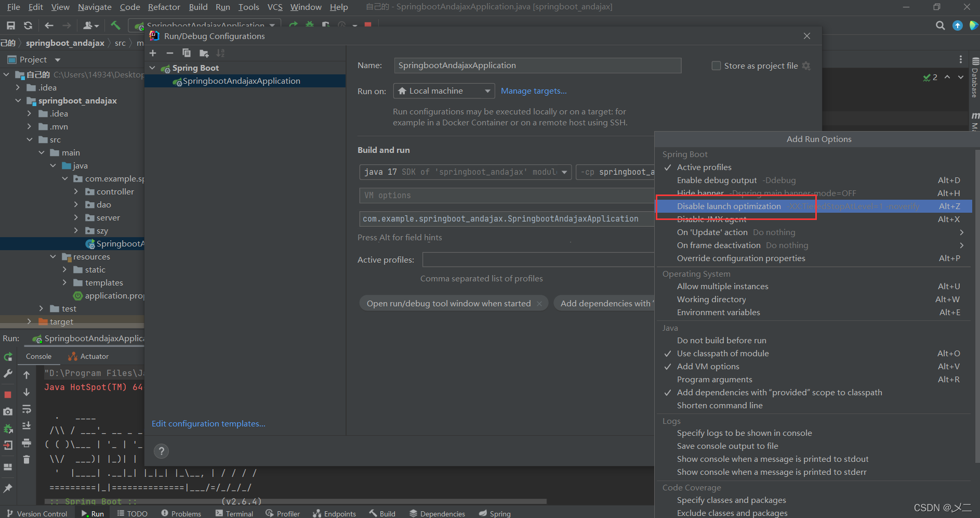980x518 pixels.
Task: Expand the dao package folder
Action: click(76, 204)
